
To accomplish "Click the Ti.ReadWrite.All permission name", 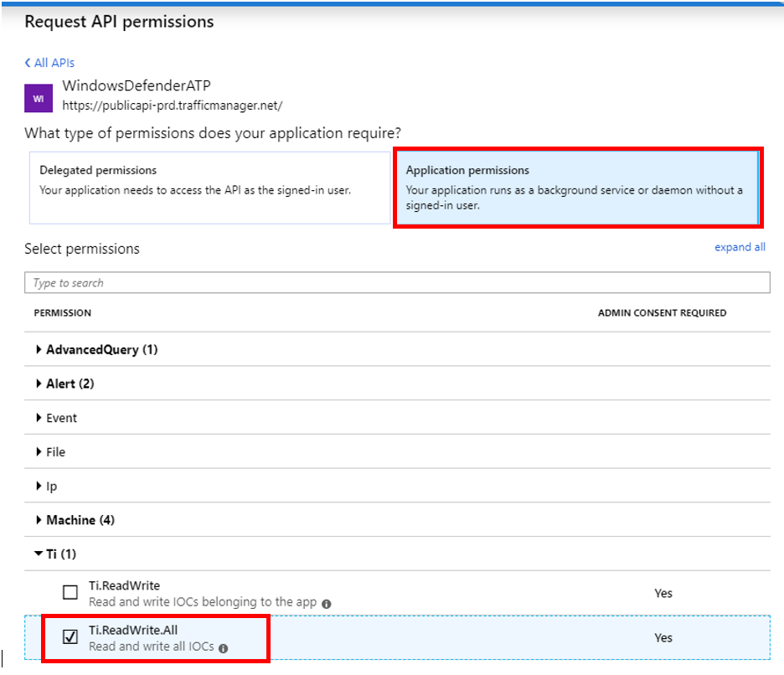I will click(x=133, y=630).
